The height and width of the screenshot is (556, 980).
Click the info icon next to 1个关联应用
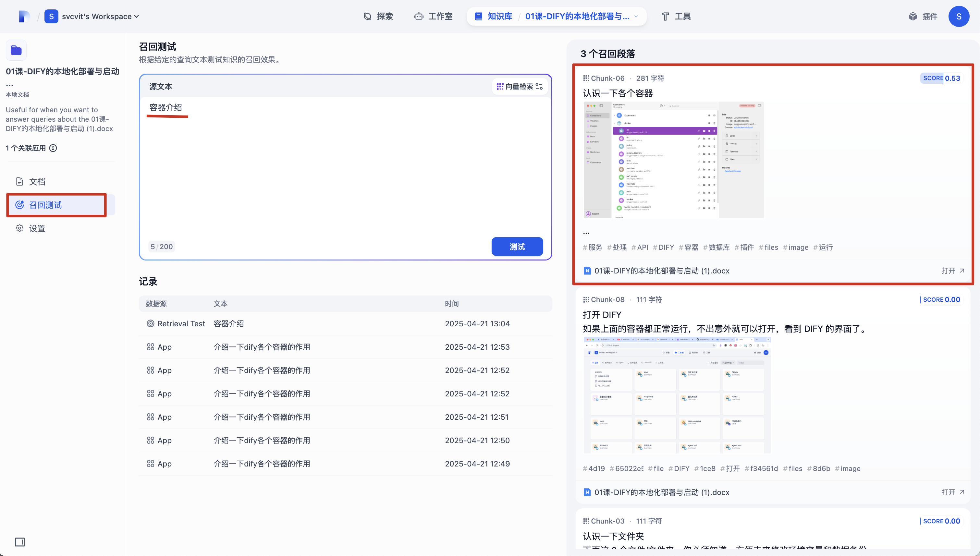click(x=53, y=148)
